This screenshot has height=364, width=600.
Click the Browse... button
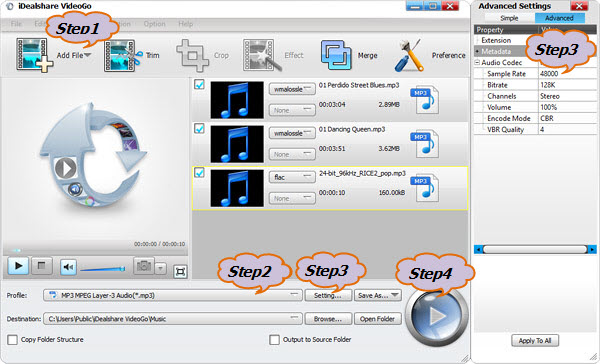tap(328, 318)
